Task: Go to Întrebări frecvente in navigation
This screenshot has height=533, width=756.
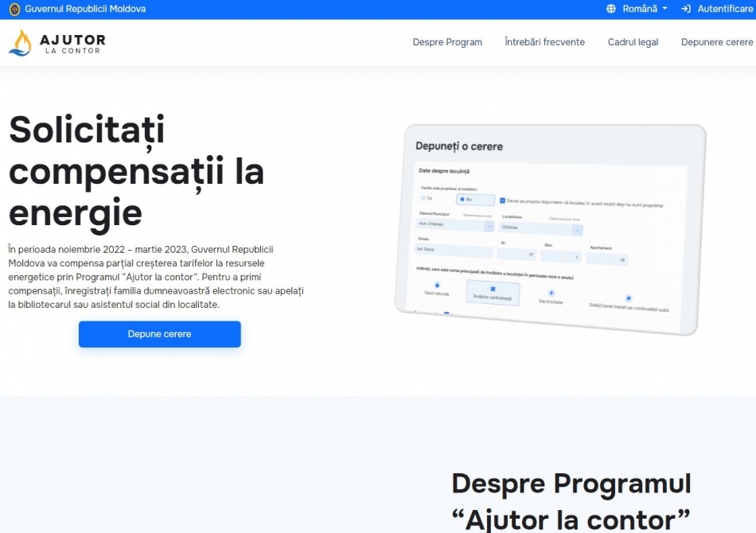Action: pos(544,42)
